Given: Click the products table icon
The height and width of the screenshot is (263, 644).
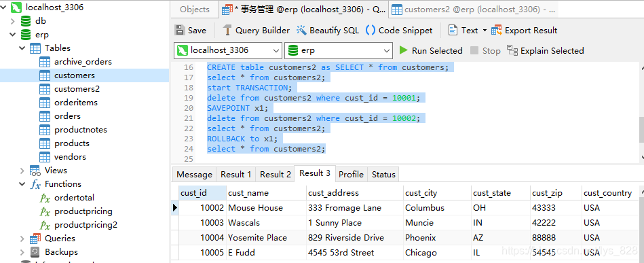Looking at the screenshot, I should 45,143.
